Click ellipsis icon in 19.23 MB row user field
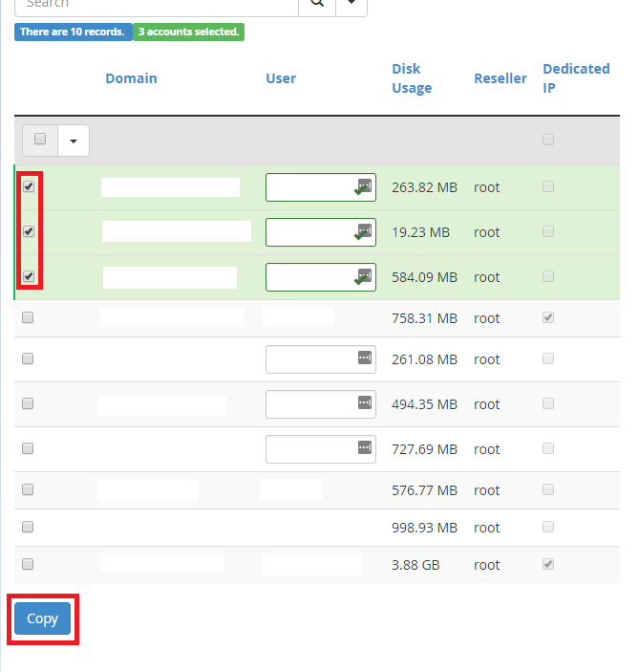 364,229
